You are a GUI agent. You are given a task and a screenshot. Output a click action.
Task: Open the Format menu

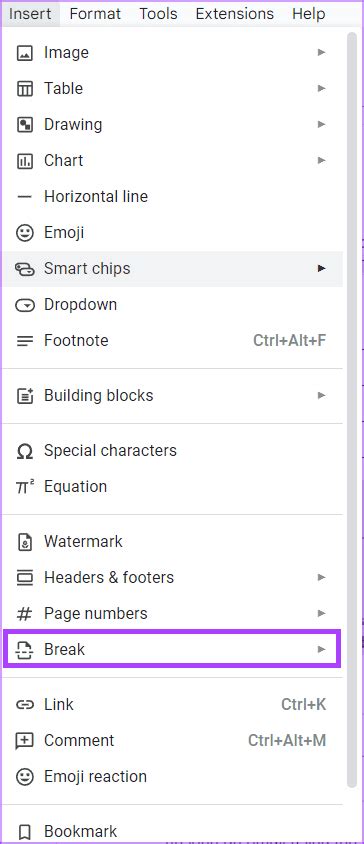coord(96,13)
